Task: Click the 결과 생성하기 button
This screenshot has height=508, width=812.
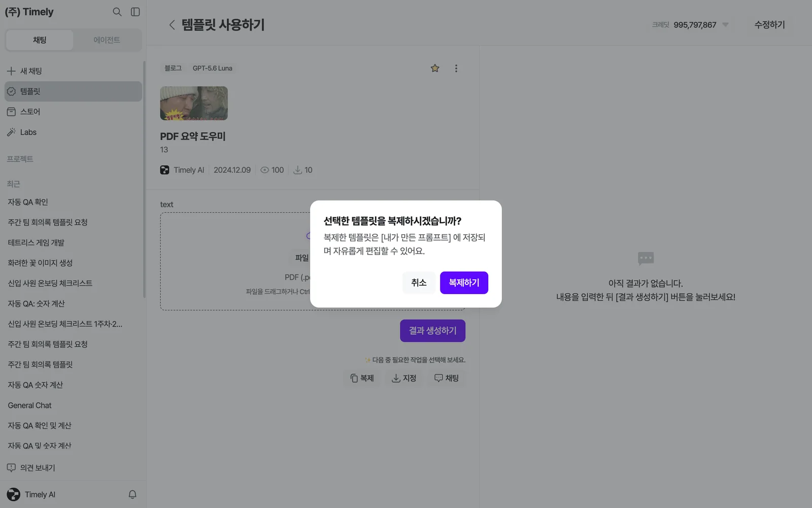Action: (x=432, y=331)
